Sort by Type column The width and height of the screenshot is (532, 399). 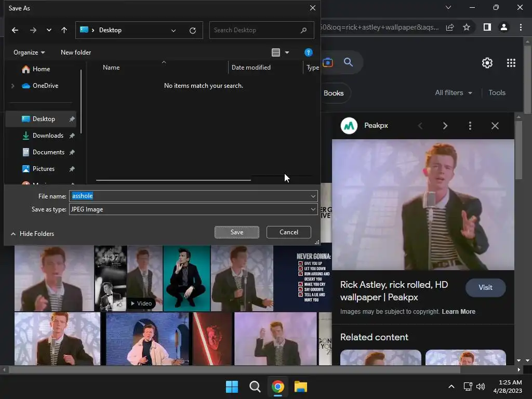tap(312, 68)
